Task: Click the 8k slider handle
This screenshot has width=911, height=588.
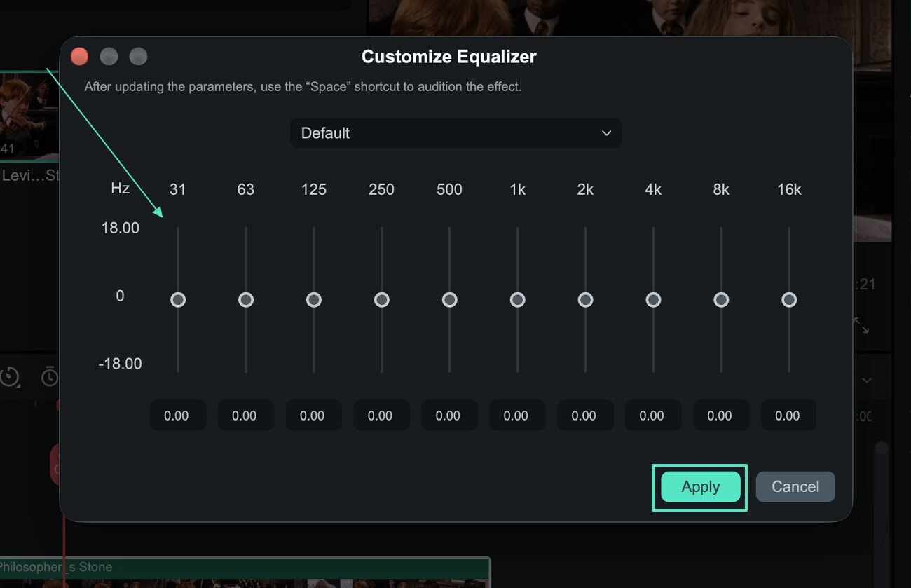Action: pos(721,300)
